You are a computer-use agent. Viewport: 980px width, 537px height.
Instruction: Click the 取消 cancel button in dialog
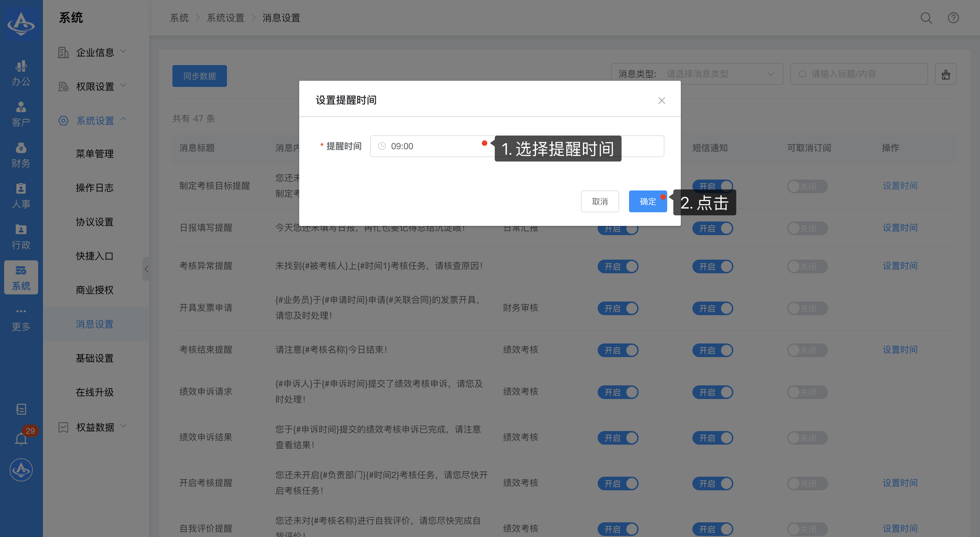600,201
